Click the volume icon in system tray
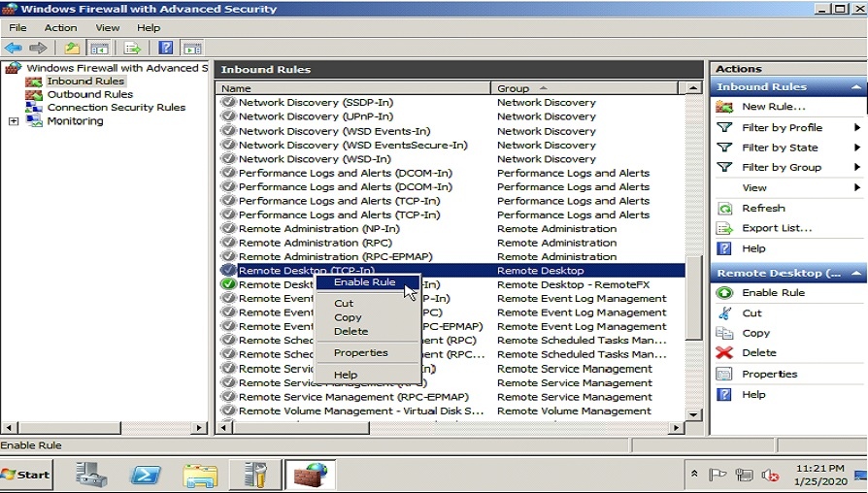Screen dimensions: 868x493 (x=770, y=475)
